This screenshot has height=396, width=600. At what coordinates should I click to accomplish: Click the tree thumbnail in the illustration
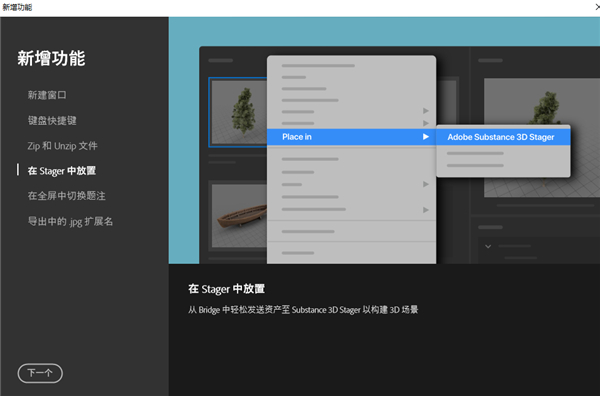click(x=238, y=112)
